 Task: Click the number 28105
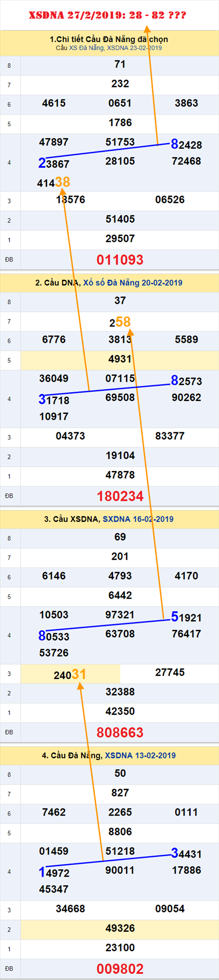tap(120, 161)
